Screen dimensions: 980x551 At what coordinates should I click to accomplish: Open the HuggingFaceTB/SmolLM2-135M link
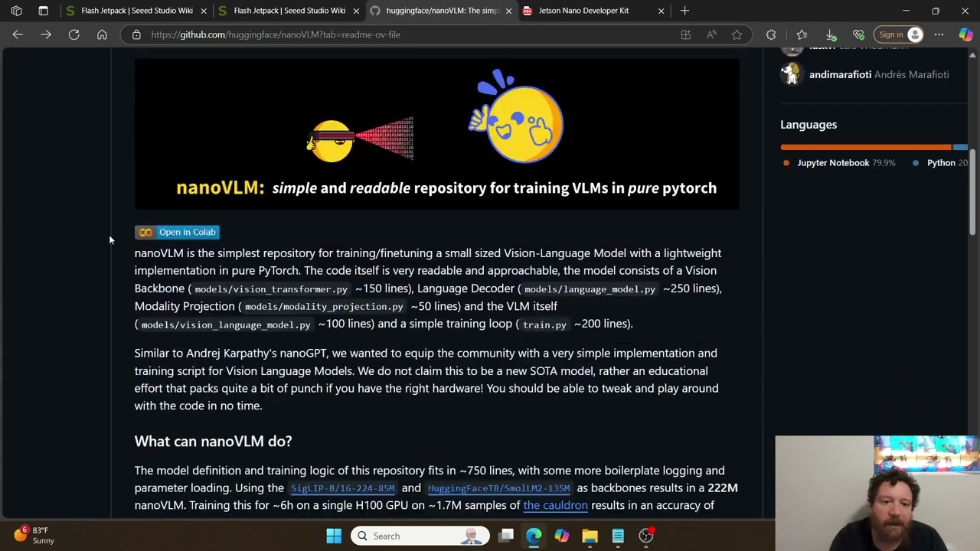[498, 488]
